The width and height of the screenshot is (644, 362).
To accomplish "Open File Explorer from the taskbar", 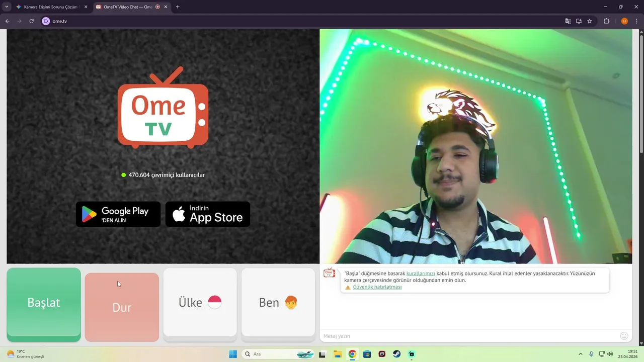I will click(x=338, y=354).
